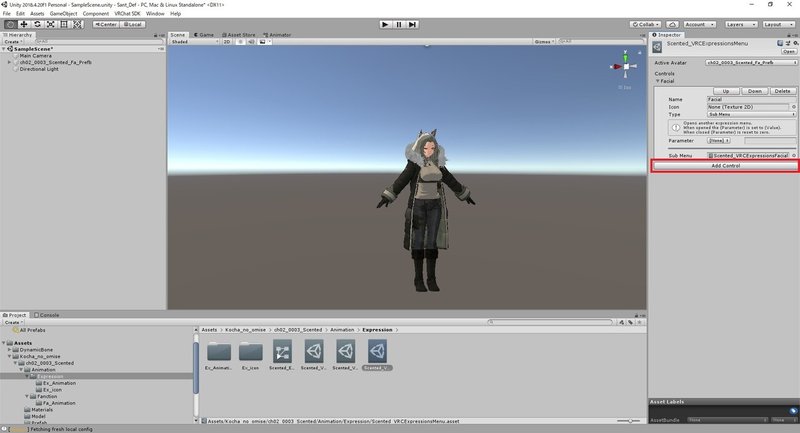Select the combined Transform tool

click(x=77, y=24)
